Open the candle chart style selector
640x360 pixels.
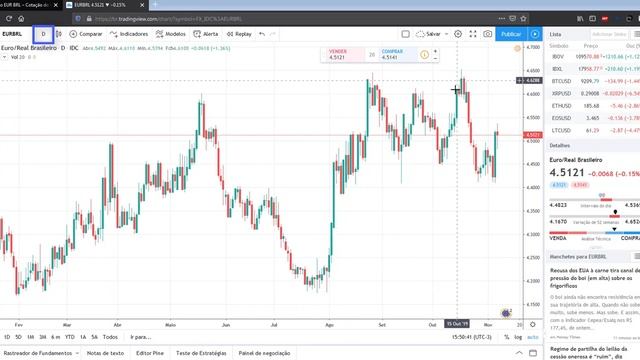click(x=59, y=34)
